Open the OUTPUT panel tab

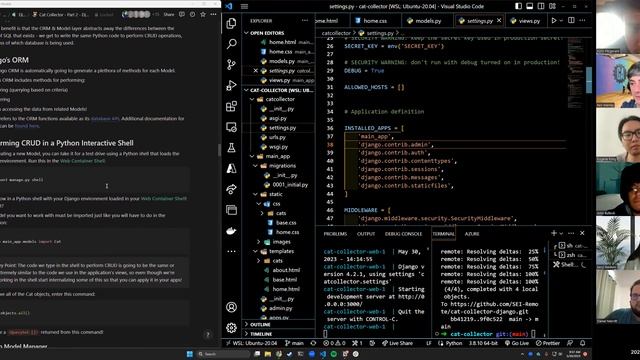point(366,234)
